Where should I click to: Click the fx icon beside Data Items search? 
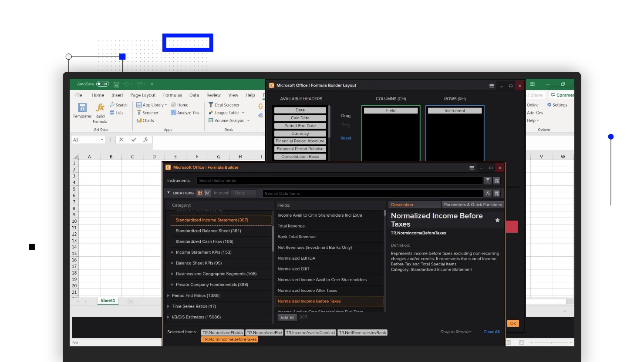pos(488,193)
